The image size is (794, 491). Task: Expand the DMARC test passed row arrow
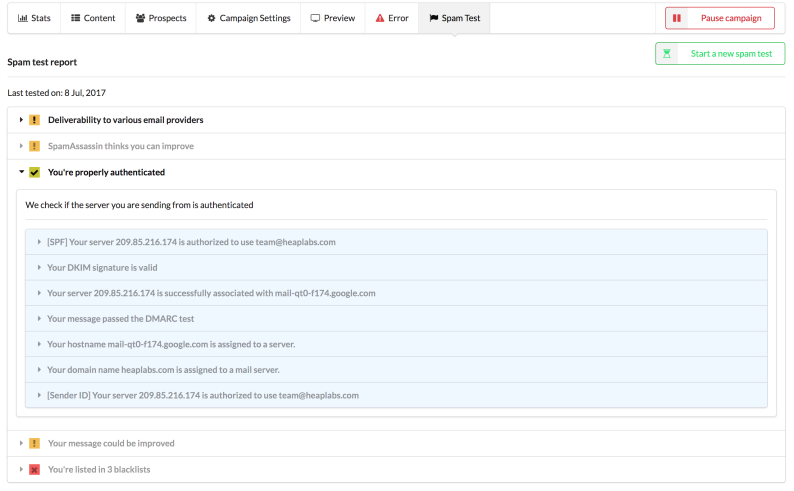coord(39,319)
